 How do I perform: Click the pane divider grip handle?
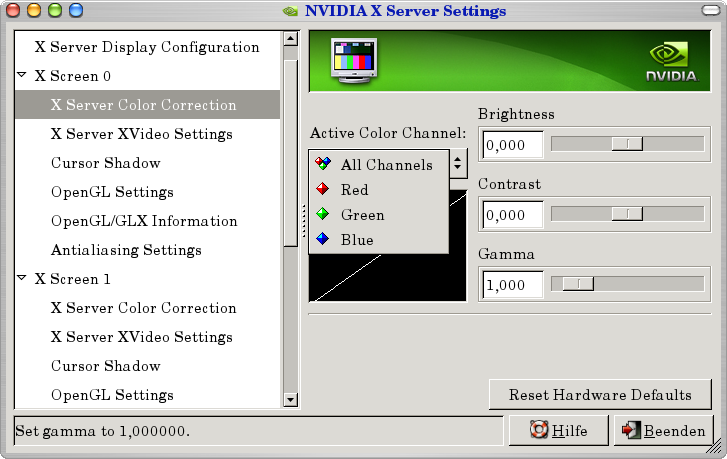pos(304,221)
